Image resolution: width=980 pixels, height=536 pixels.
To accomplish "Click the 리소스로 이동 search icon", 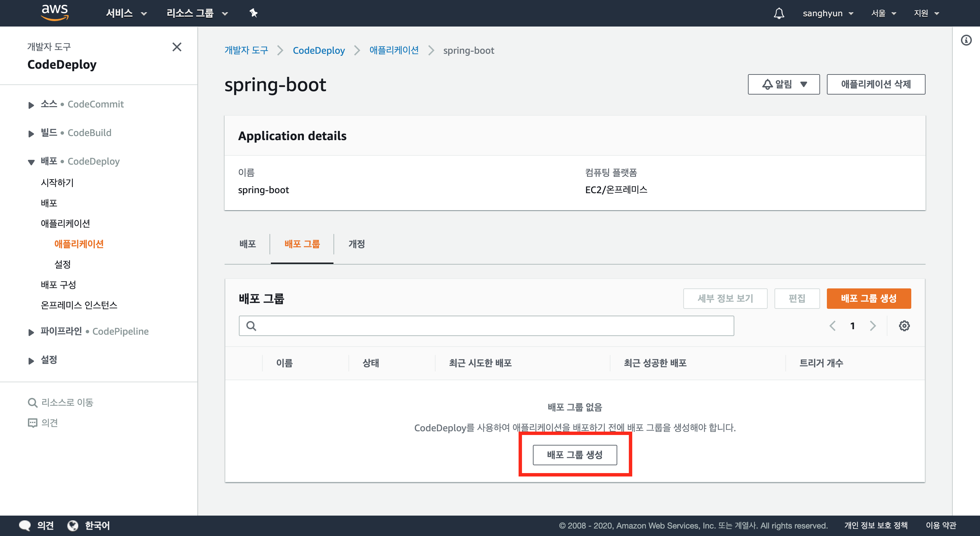I will point(33,403).
